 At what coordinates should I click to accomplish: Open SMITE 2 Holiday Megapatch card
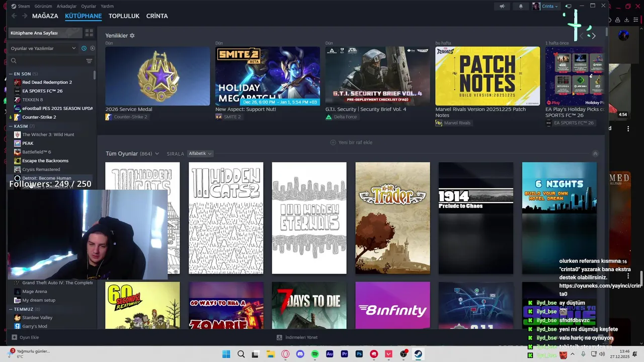(267, 76)
